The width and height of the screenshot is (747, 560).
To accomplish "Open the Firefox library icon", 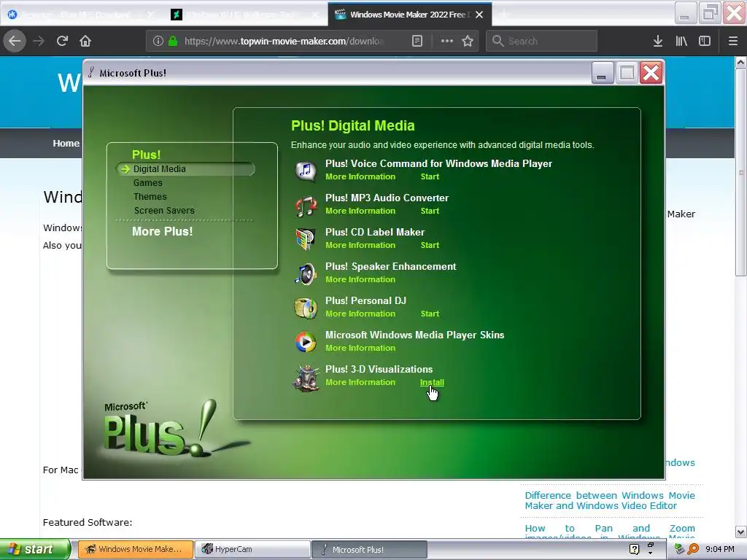I will tap(681, 41).
